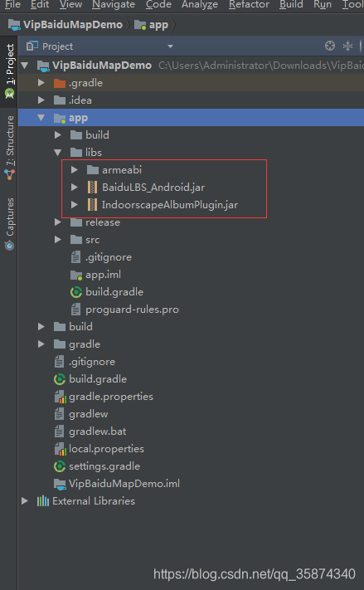Viewport: 364px width, 590px height.
Task: Open the Analyze menu
Action: 200,4
